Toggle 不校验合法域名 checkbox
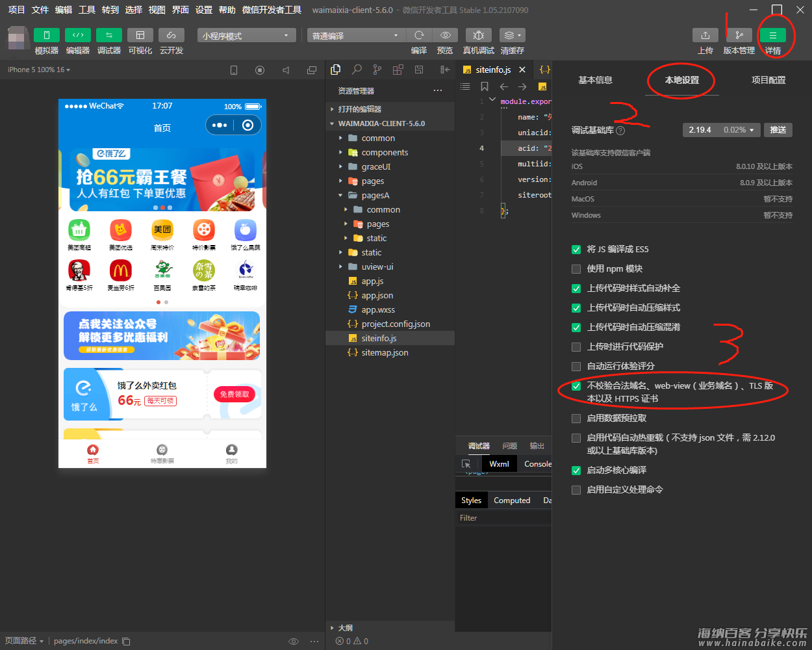This screenshot has height=650, width=812. (x=576, y=386)
